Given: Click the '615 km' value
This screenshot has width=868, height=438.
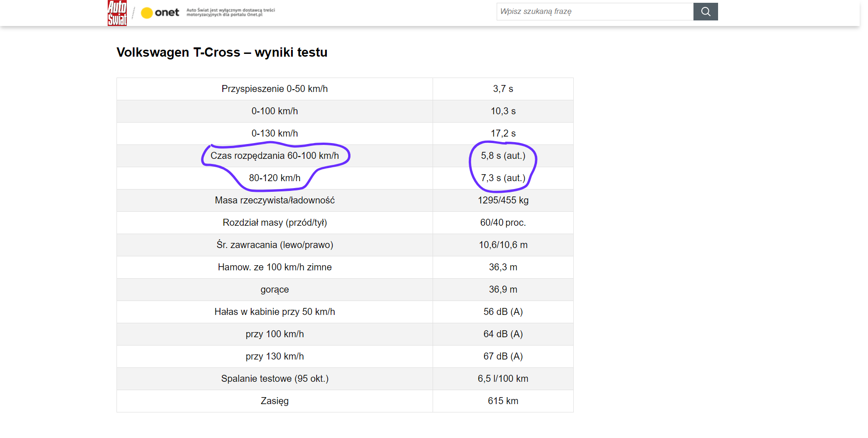Looking at the screenshot, I should (x=503, y=401).
